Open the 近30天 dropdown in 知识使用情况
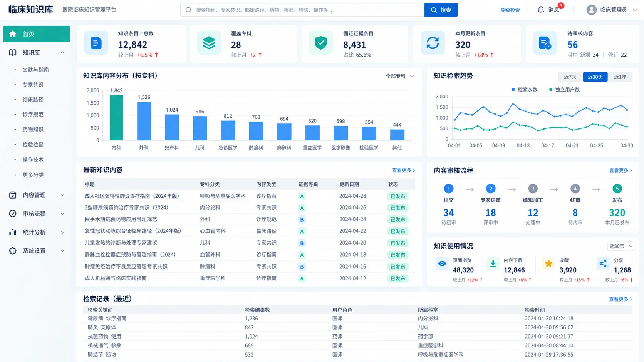 (x=621, y=246)
